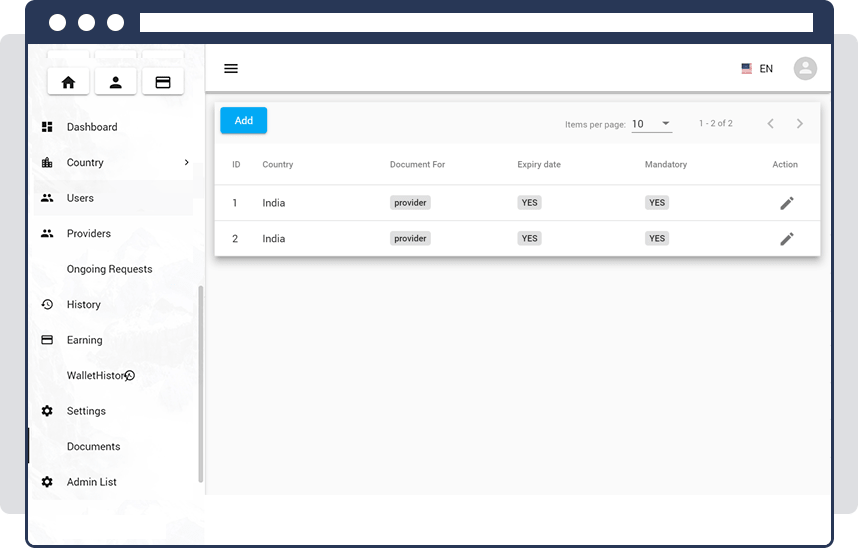Click the Settings gear icon
This screenshot has height=548, width=858.
pos(47,411)
